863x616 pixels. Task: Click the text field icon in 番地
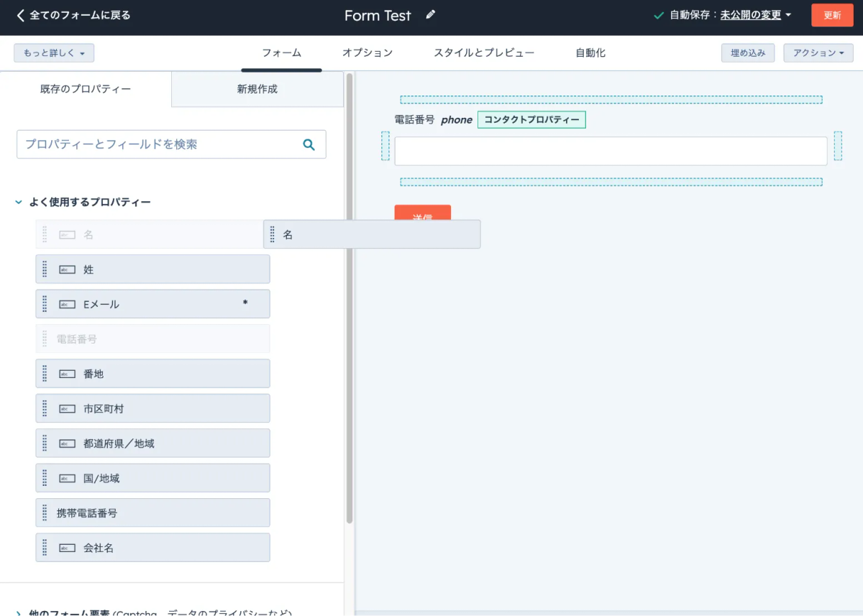click(x=67, y=374)
